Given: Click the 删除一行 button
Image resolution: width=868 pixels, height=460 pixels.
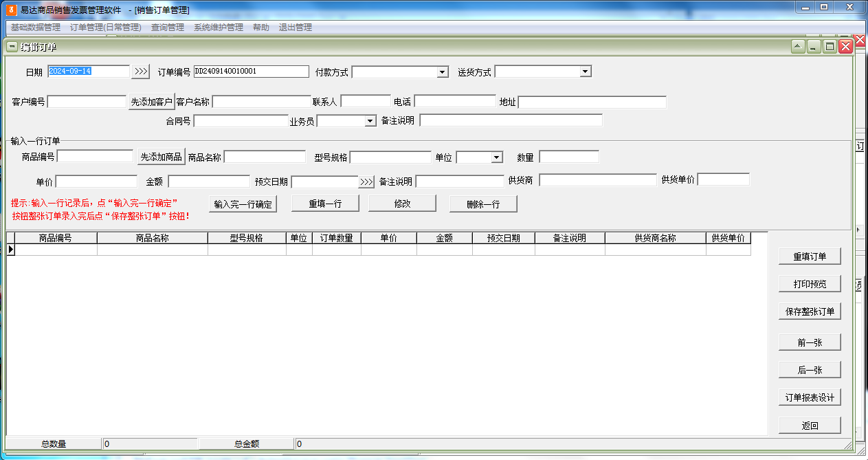Looking at the screenshot, I should 483,204.
